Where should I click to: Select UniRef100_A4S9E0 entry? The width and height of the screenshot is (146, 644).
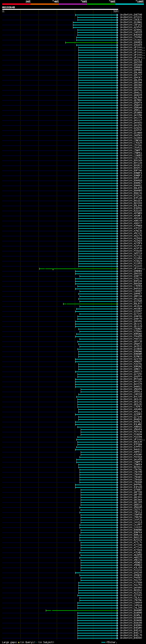[131, 309]
